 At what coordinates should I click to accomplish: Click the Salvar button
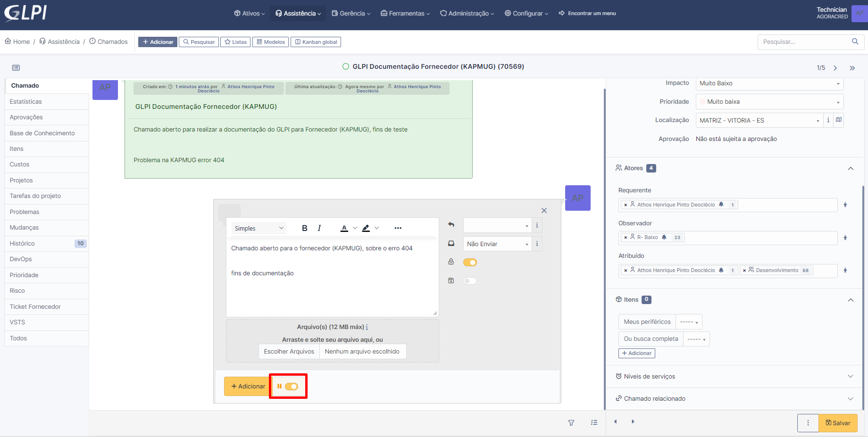pyautogui.click(x=838, y=423)
